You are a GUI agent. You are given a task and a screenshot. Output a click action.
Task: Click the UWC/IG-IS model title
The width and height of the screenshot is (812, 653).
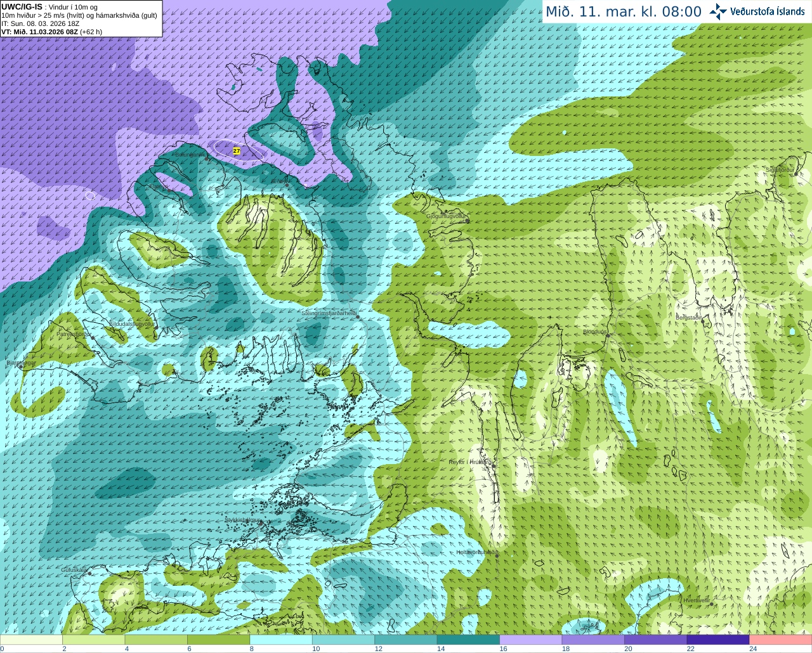22,7
